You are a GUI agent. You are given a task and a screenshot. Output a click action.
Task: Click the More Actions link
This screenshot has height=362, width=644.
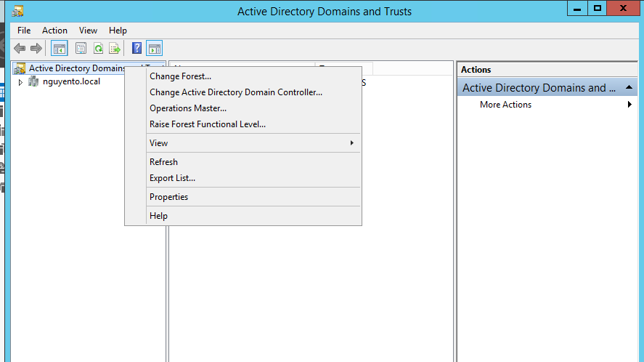coord(505,105)
